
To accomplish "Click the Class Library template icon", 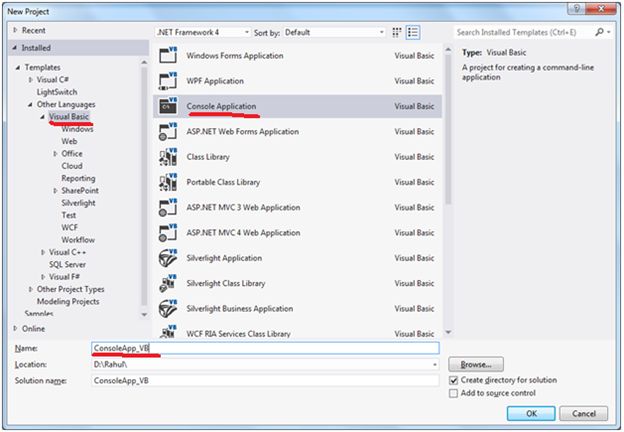I will click(168, 157).
